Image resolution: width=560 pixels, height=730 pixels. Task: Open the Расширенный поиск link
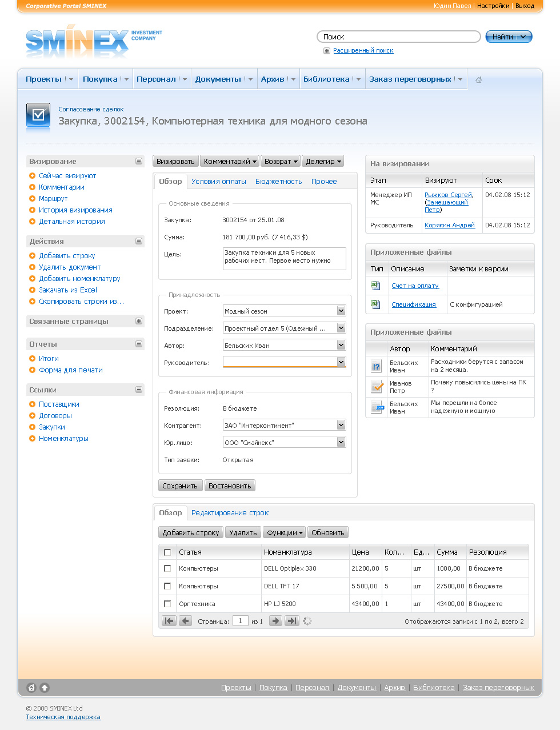coord(365,50)
